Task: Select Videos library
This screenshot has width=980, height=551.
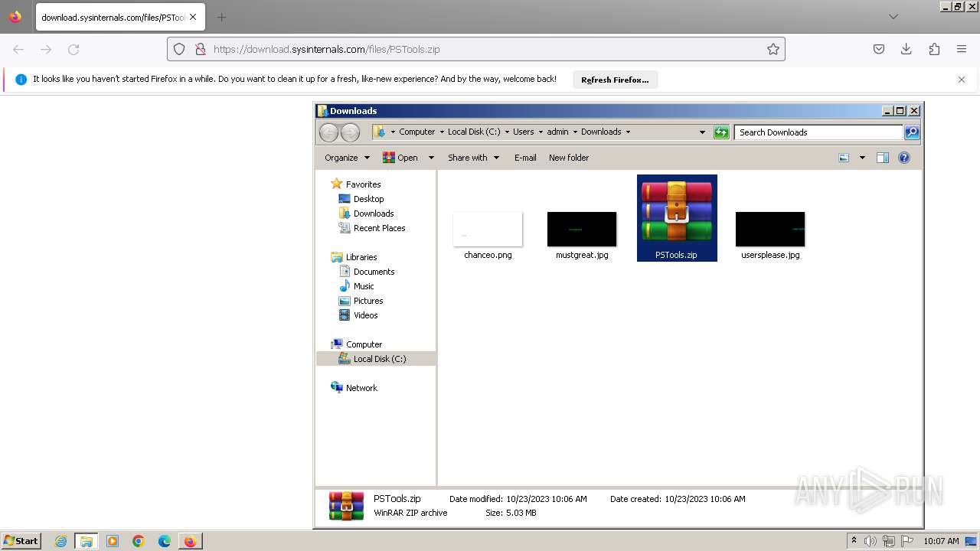Action: pyautogui.click(x=365, y=315)
